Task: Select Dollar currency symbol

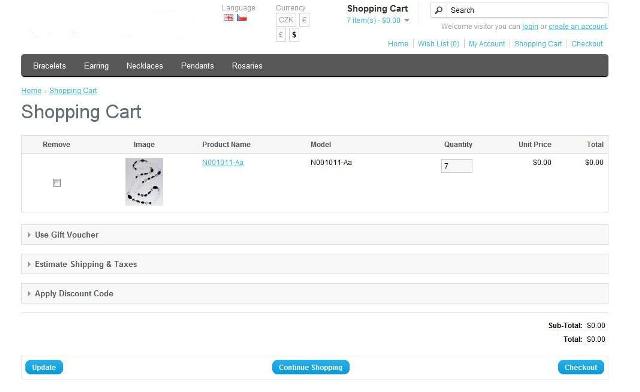Action: click(294, 35)
